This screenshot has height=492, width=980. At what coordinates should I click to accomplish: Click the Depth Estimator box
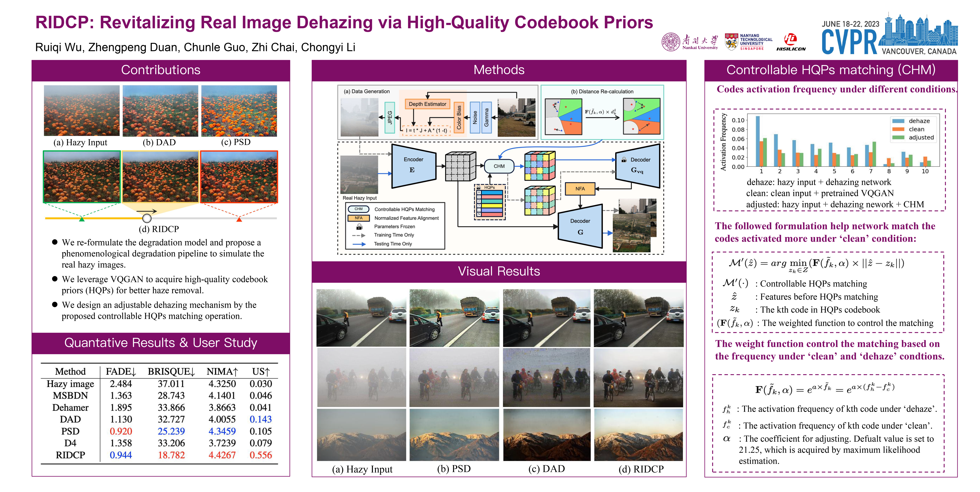pyautogui.click(x=427, y=104)
